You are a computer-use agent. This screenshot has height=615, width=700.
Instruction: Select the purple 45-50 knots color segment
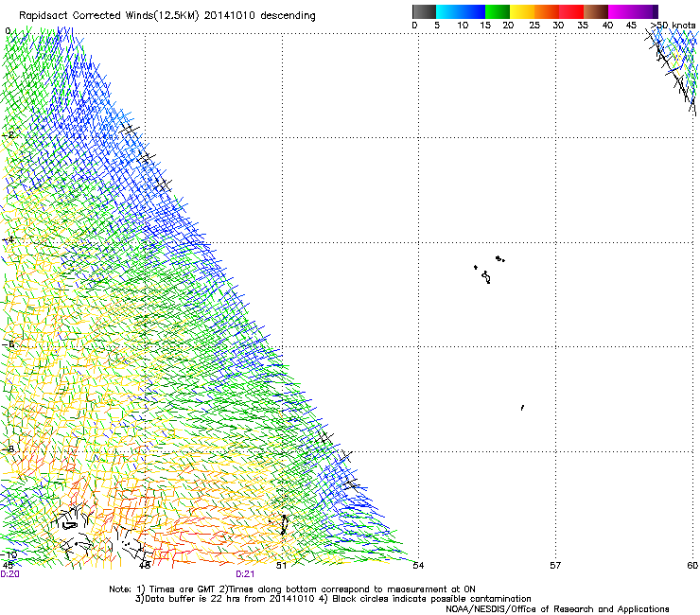point(645,11)
